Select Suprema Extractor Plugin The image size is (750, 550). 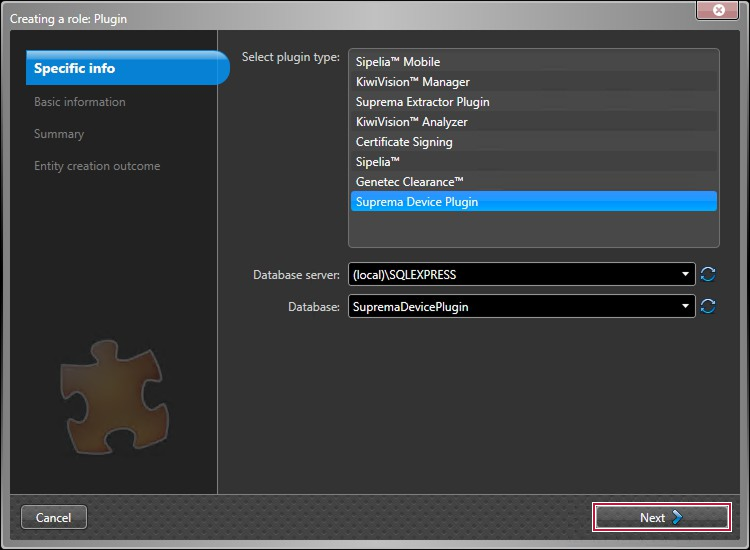(422, 102)
